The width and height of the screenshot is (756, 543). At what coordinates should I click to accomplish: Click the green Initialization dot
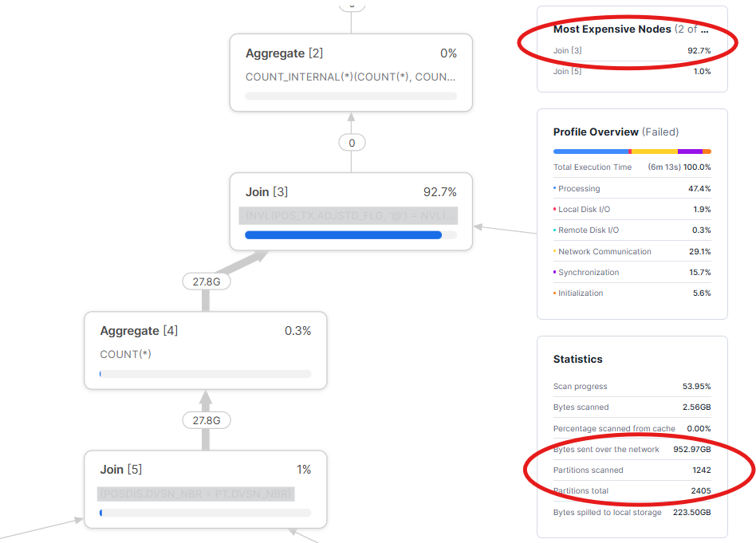[x=557, y=293]
